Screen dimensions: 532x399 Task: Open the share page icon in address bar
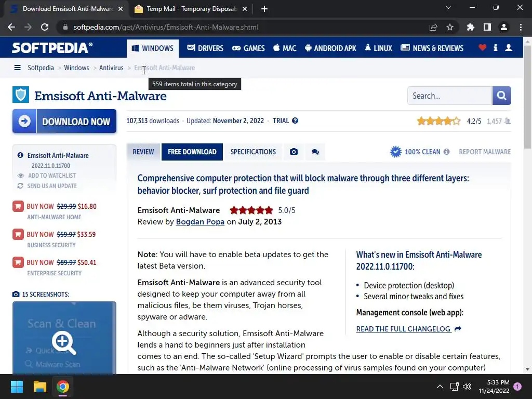tap(433, 27)
